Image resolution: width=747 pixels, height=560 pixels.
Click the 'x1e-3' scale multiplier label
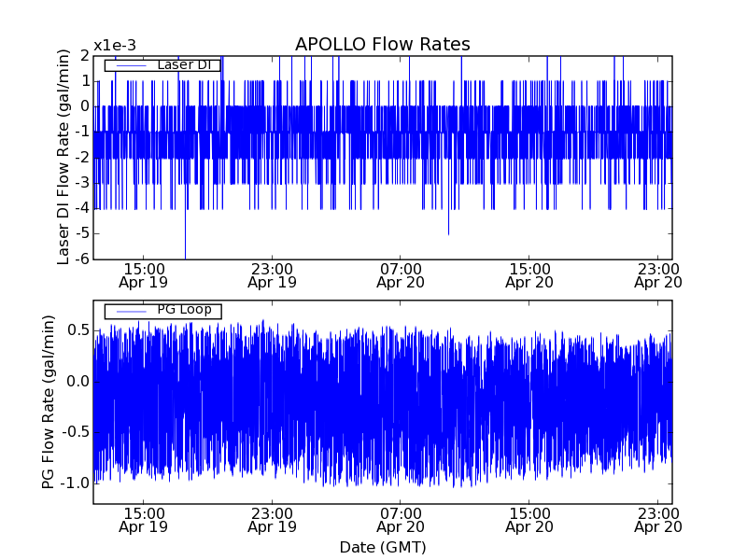114,46
